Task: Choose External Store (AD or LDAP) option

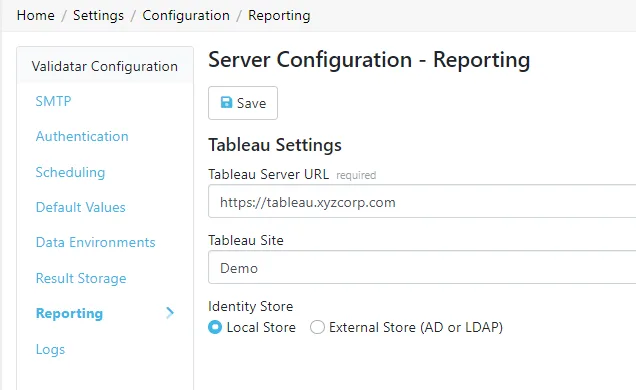Action: pos(317,327)
